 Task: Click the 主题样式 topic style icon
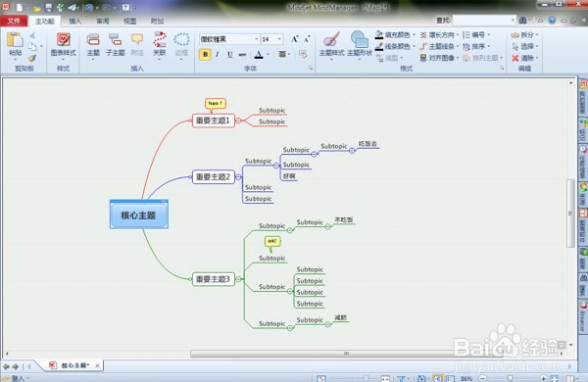point(331,43)
